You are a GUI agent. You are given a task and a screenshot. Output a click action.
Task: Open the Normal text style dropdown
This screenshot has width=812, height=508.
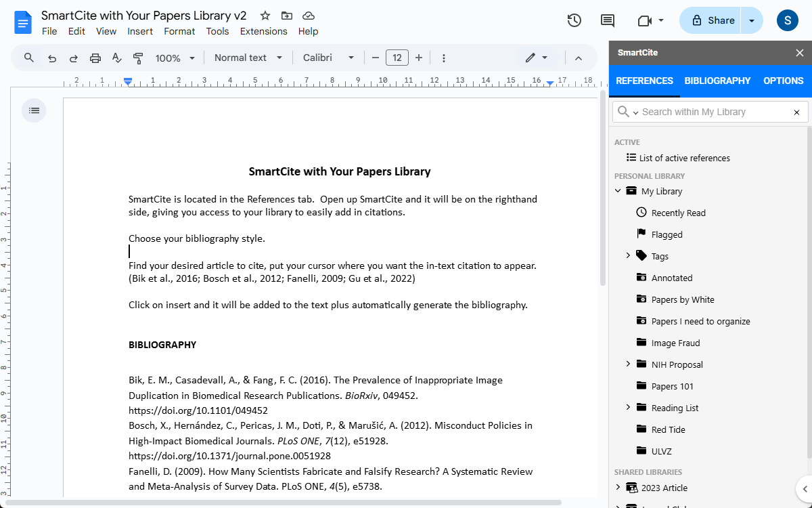pyautogui.click(x=248, y=58)
